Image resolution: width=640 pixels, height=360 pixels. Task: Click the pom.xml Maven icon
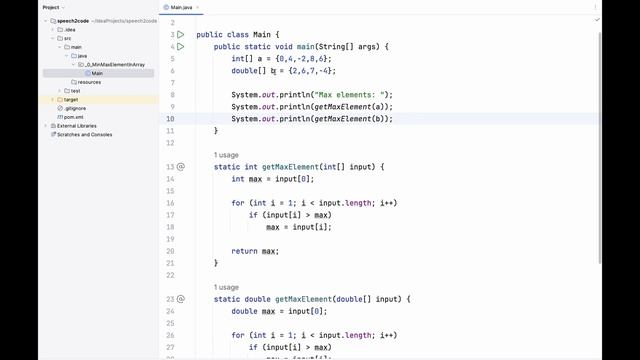[x=60, y=117]
